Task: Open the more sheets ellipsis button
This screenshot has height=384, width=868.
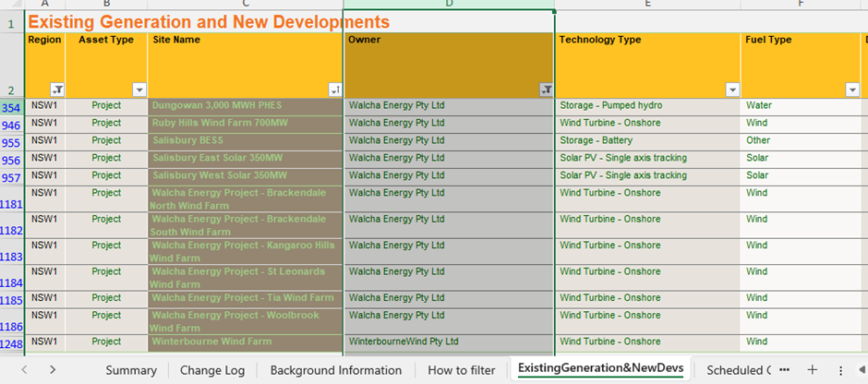Action: click(x=784, y=369)
